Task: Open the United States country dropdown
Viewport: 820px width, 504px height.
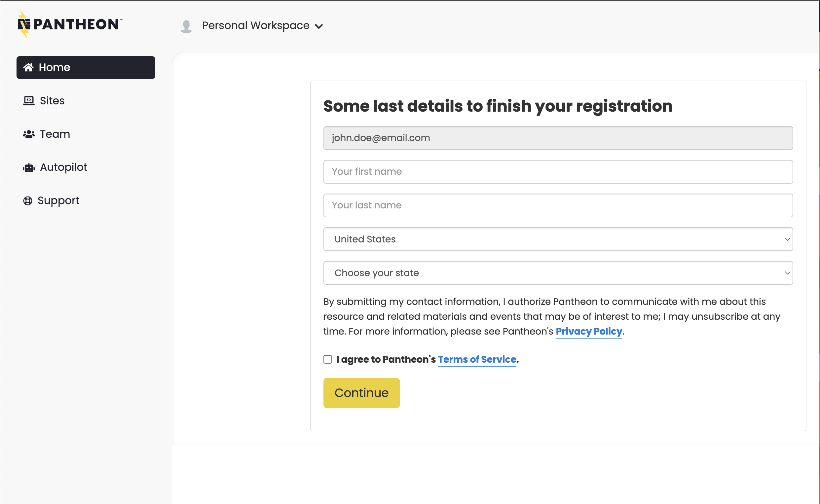Action: pyautogui.click(x=558, y=239)
